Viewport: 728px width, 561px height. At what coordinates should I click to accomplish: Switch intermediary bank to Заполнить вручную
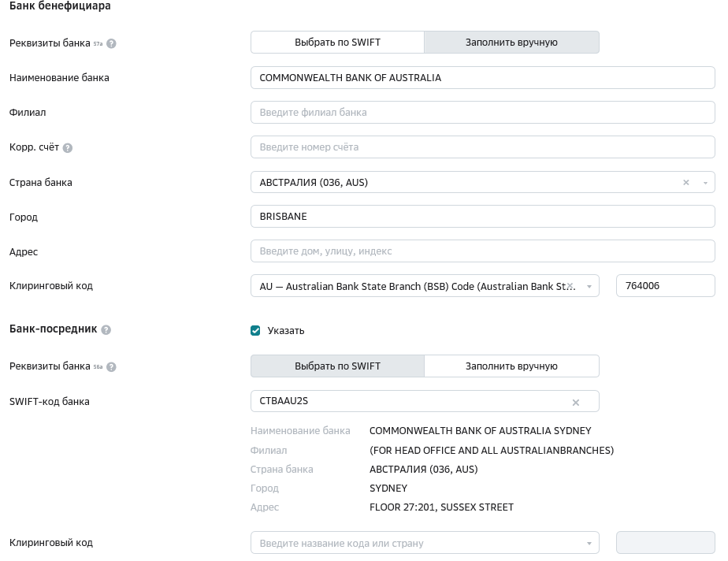coord(511,366)
